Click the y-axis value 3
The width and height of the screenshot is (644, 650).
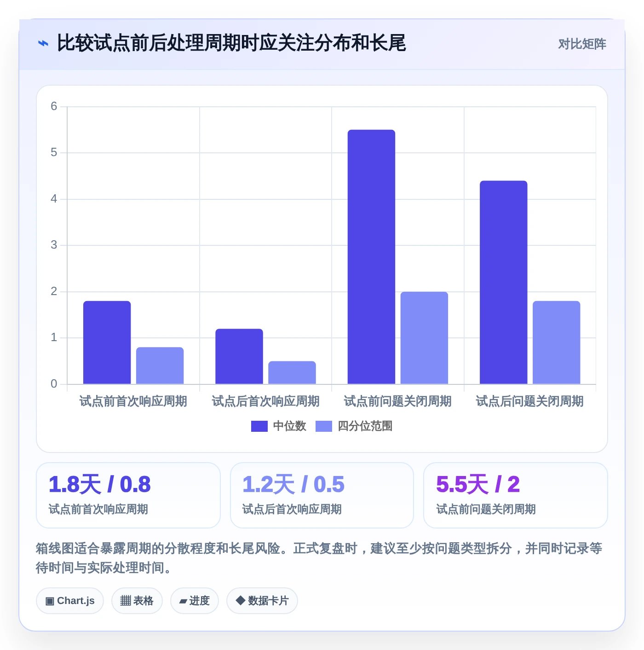pos(54,245)
